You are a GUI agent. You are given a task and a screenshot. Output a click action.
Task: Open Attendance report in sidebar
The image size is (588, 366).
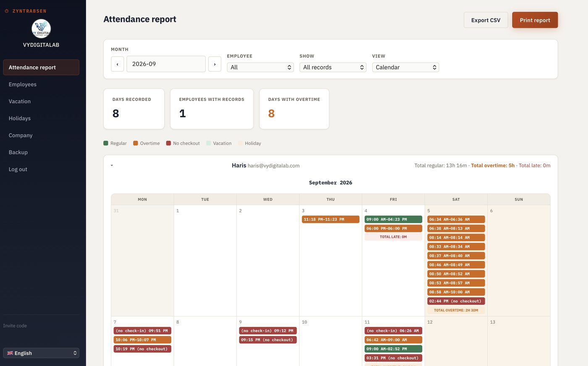pyautogui.click(x=41, y=67)
